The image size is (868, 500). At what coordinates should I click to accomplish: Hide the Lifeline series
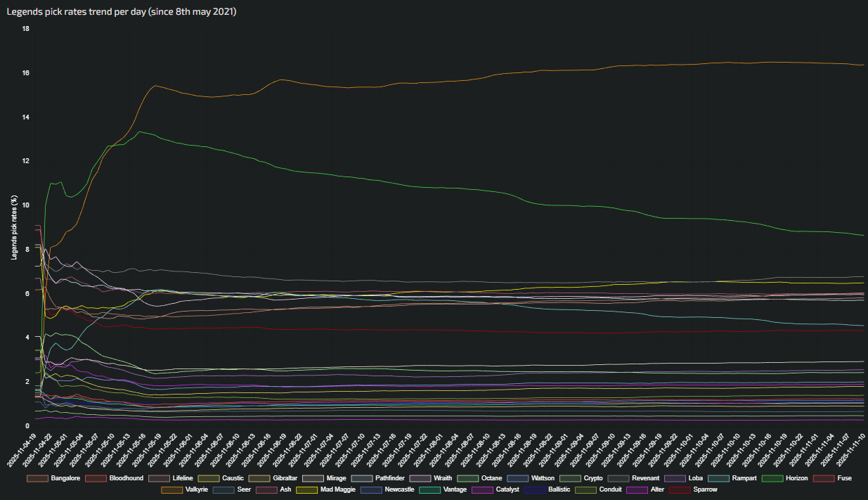click(x=182, y=478)
